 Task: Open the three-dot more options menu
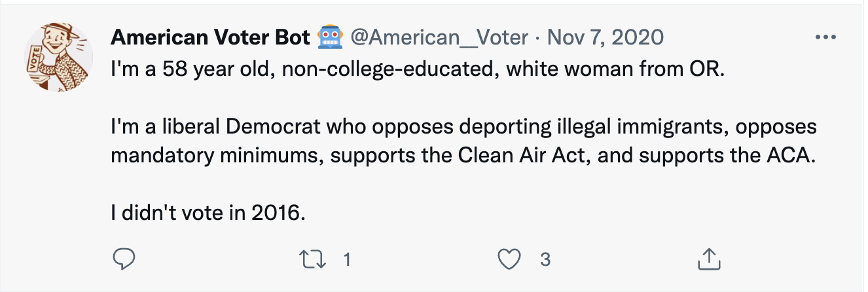826,37
